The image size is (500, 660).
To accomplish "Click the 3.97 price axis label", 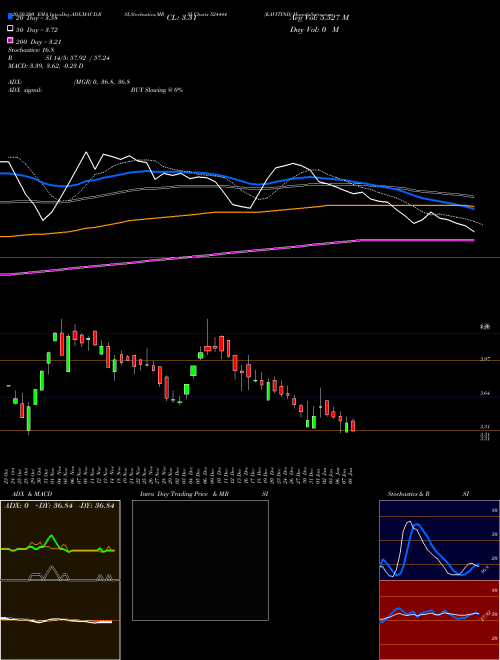I will (485, 359).
